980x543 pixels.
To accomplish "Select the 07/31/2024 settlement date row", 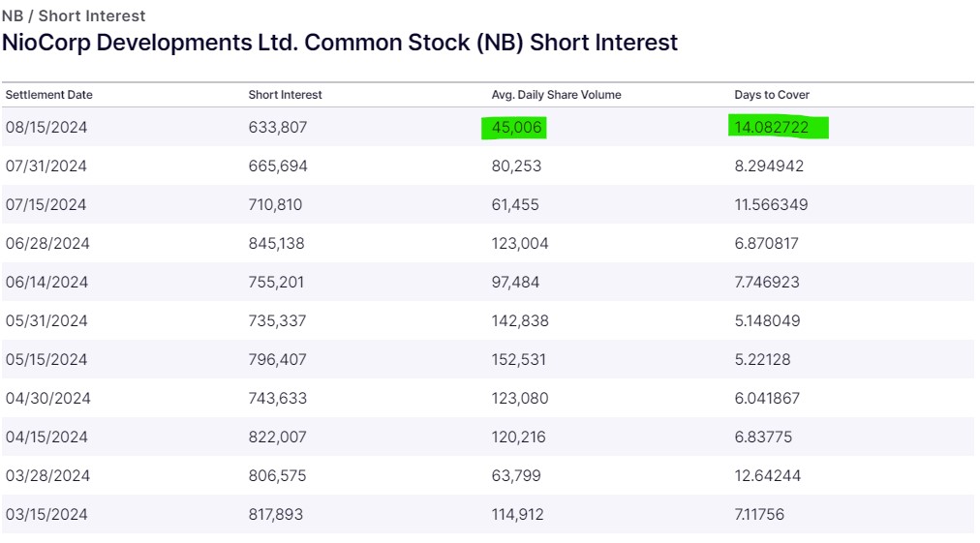I will coord(46,166).
